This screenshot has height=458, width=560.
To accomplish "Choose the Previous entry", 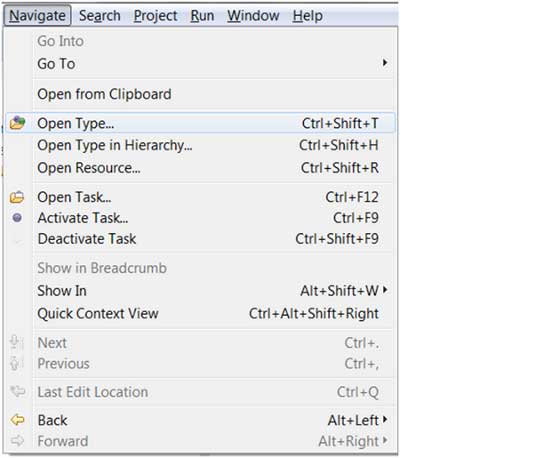I will (x=200, y=364).
